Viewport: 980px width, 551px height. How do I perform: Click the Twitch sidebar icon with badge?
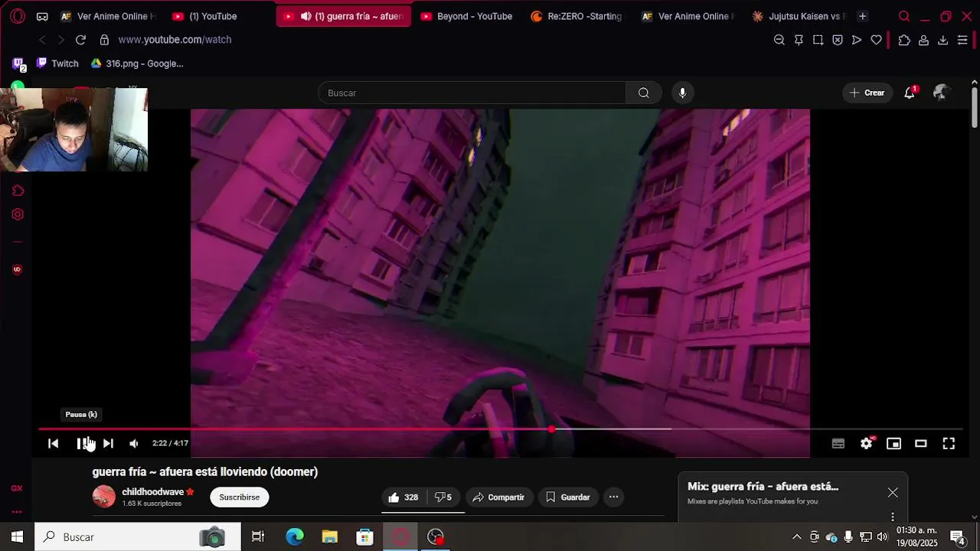click(18, 64)
